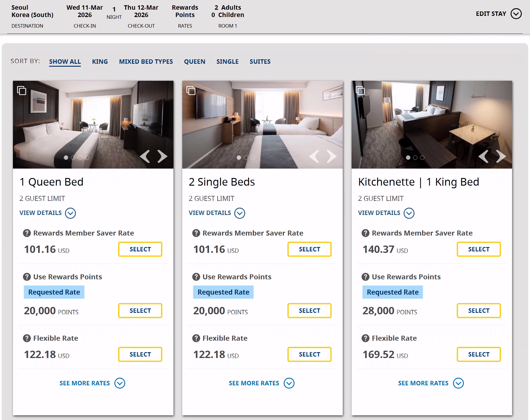Click help icon beside Kitchenette Rewards Member Saver Rate
The height and width of the screenshot is (420, 530).
(365, 233)
